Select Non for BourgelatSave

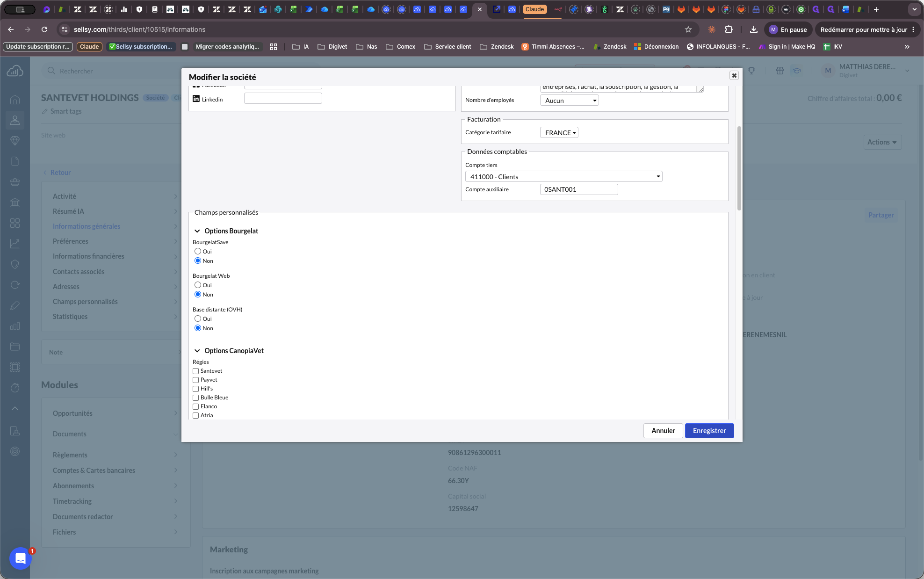click(x=198, y=261)
